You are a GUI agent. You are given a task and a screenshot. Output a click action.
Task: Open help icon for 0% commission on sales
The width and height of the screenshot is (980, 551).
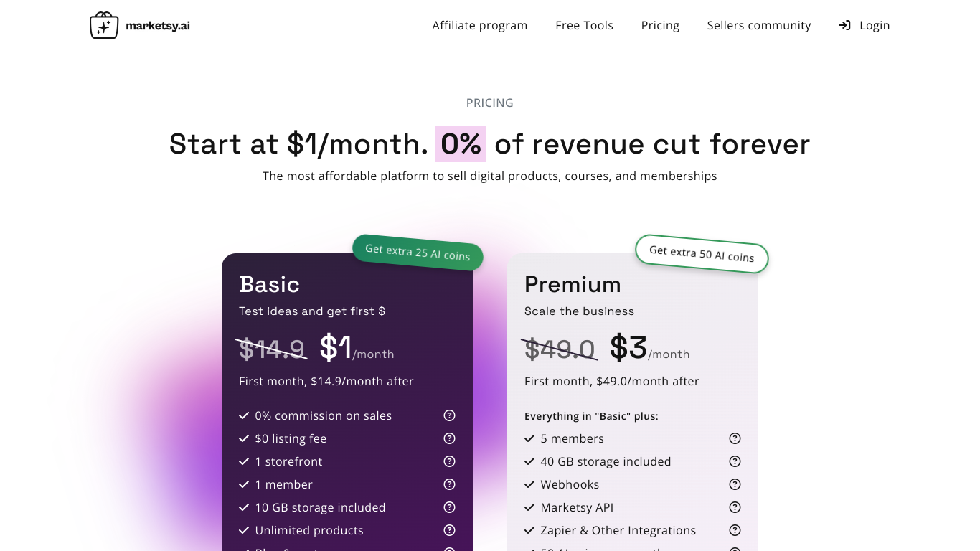point(449,415)
